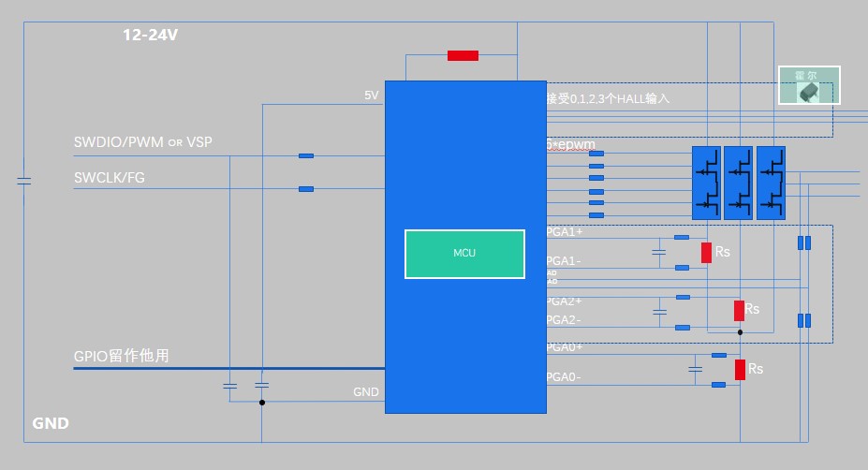Click the rightmost MOSFET half-bridge block

click(771, 183)
